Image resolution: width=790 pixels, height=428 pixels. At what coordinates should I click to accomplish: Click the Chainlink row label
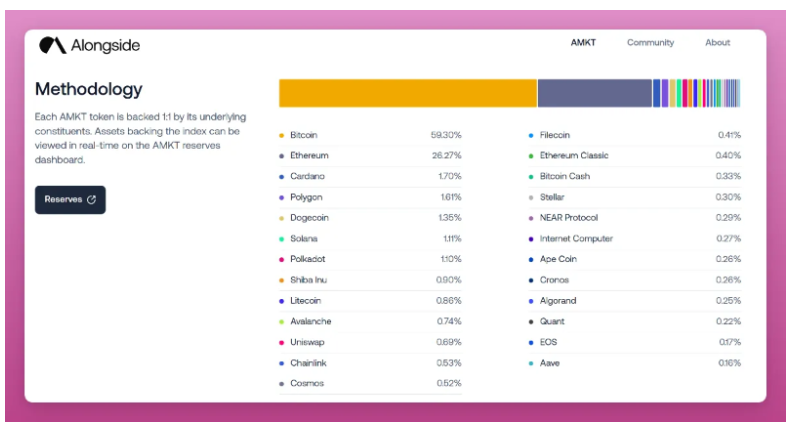pos(308,363)
